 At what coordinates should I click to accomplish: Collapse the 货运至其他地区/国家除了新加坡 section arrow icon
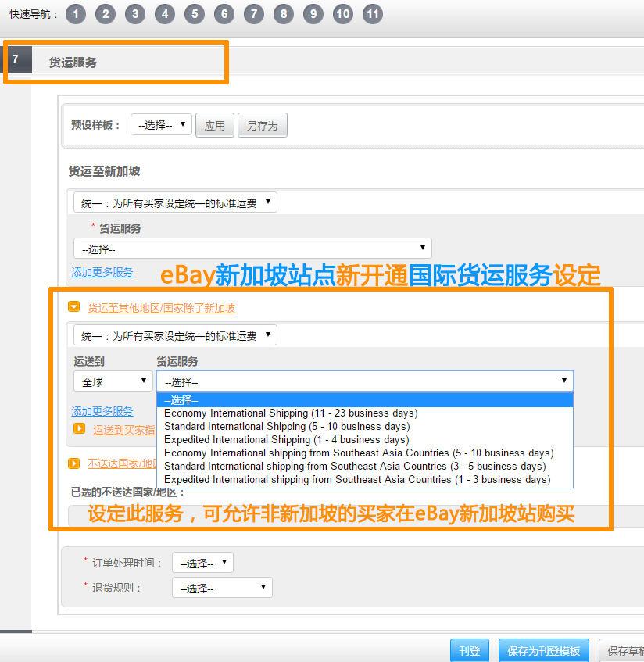[74, 307]
